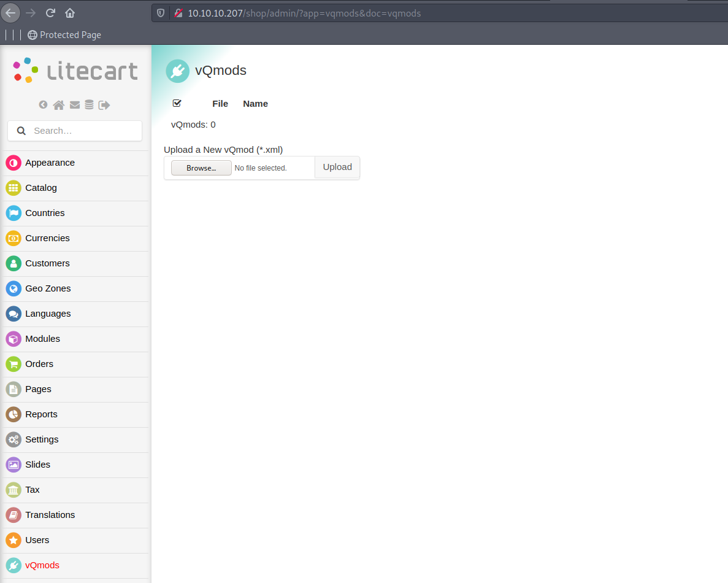Click the collapse sidebar chevron icon
The width and height of the screenshot is (728, 583).
click(x=43, y=105)
